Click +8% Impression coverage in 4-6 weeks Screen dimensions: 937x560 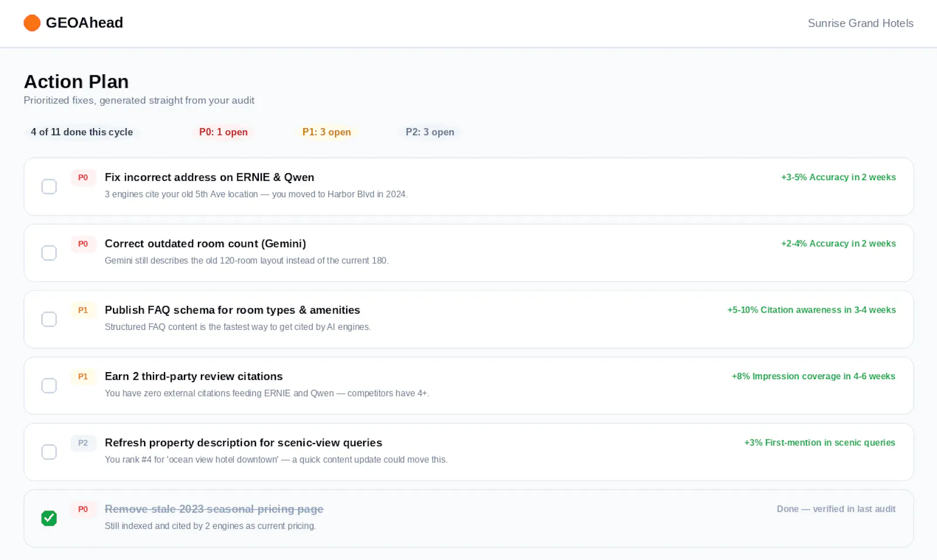click(x=813, y=376)
